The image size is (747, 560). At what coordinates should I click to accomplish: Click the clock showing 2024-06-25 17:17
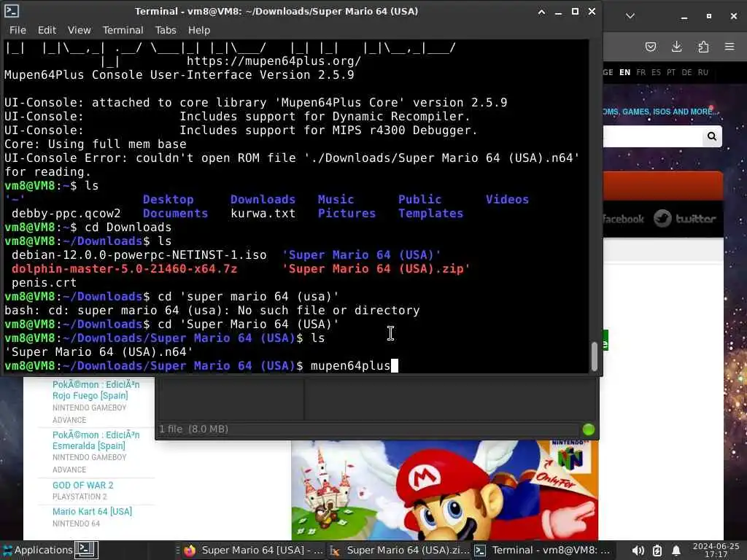pos(716,550)
